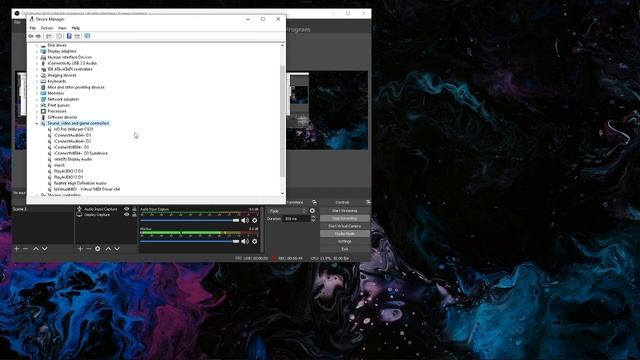Toggle visibility eye for Display Capture

point(127,214)
